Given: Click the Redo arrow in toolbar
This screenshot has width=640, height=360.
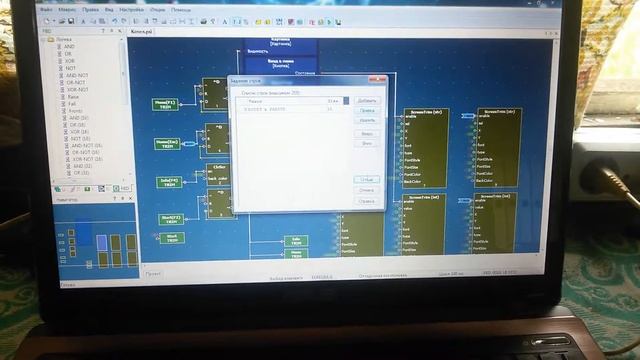Looking at the screenshot, I should (124, 21).
